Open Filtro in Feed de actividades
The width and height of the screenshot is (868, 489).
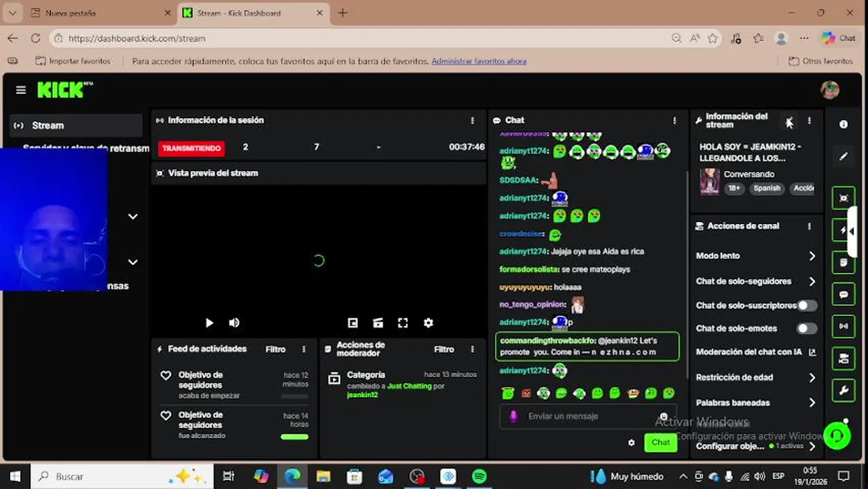(x=275, y=349)
